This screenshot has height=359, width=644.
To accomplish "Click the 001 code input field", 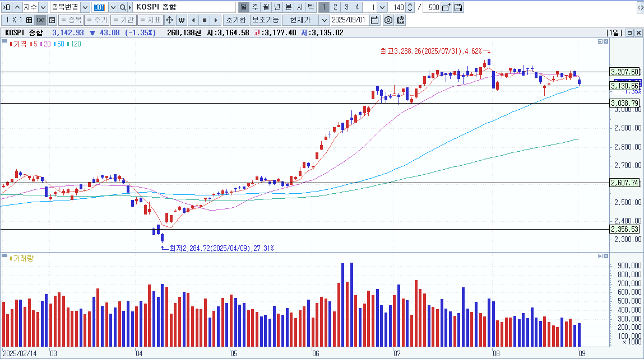I will [100, 7].
